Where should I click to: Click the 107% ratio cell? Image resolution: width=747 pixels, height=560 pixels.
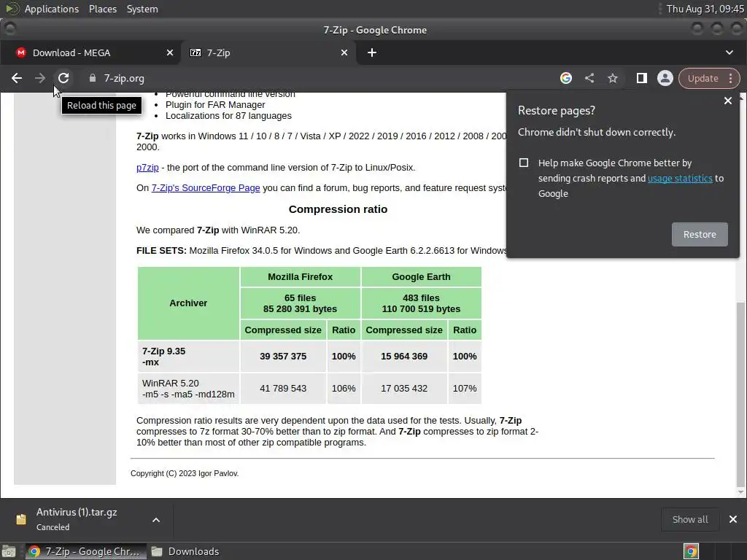(x=465, y=389)
